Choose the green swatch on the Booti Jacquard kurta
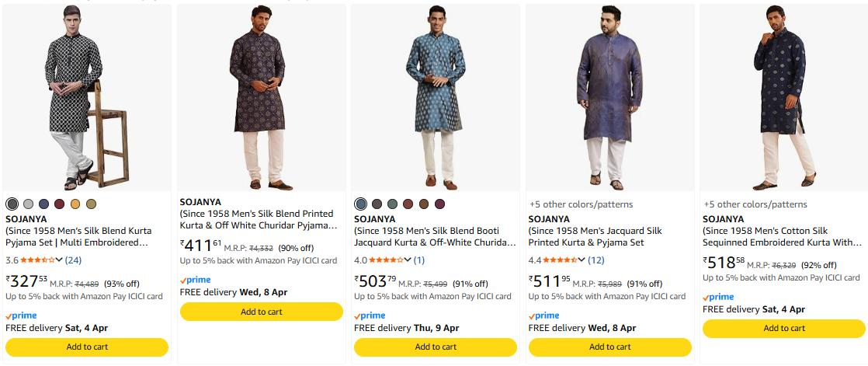 (392, 204)
